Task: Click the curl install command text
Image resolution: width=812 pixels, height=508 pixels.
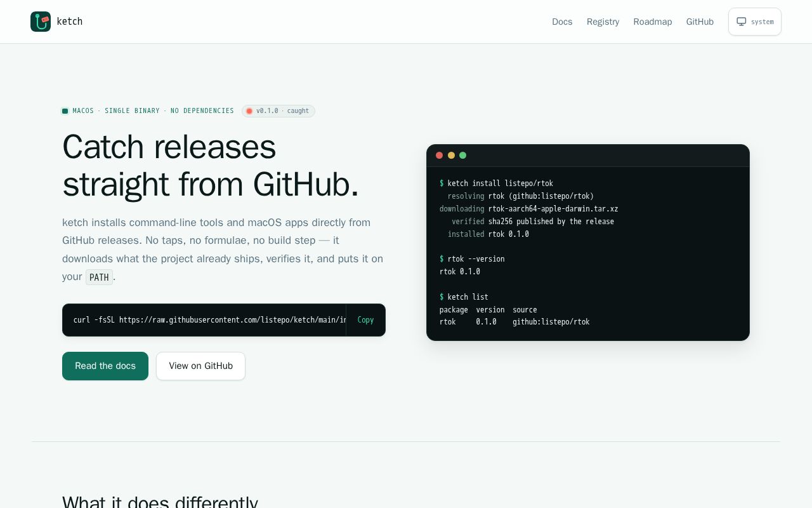Action: coord(209,320)
